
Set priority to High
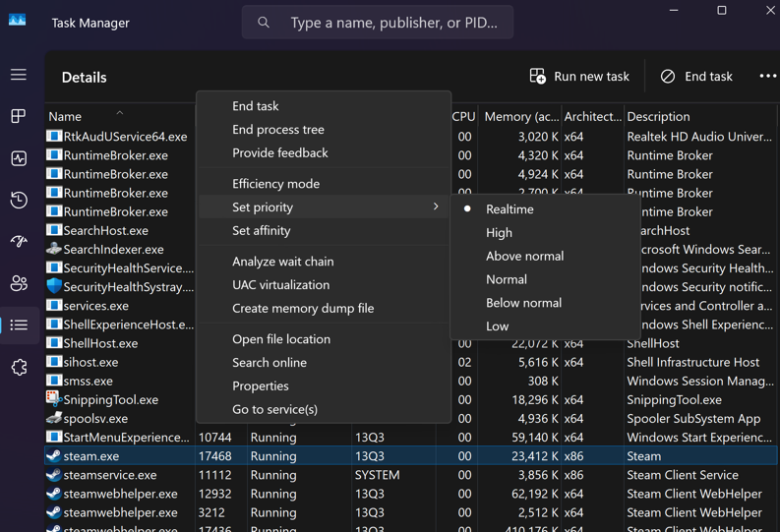click(499, 233)
